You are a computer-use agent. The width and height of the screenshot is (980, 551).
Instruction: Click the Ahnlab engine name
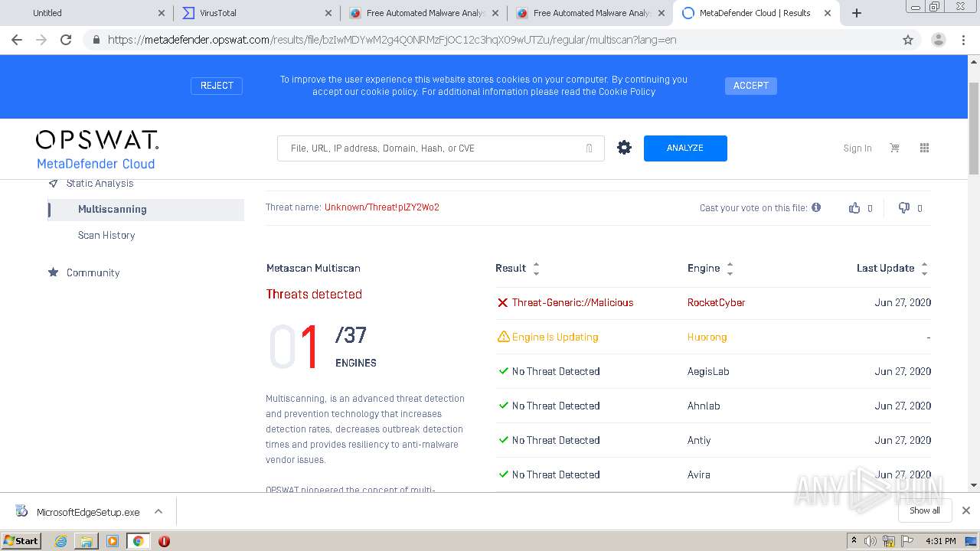704,406
